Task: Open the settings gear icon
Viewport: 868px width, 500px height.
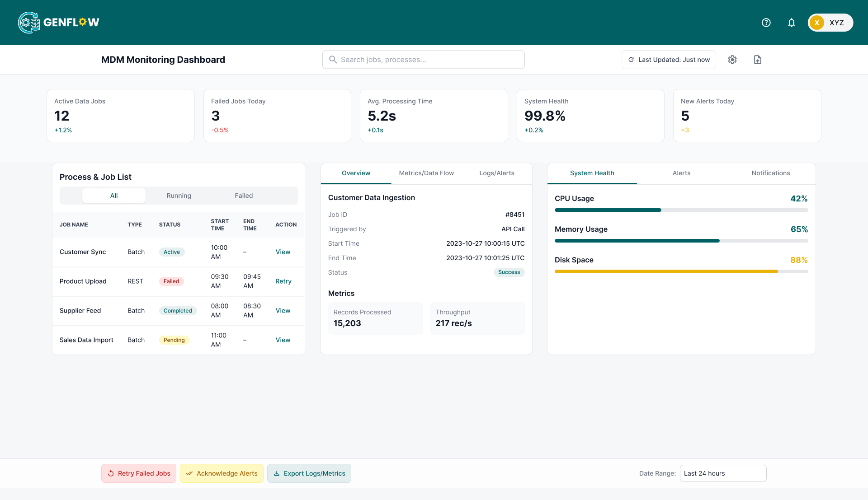Action: point(732,60)
